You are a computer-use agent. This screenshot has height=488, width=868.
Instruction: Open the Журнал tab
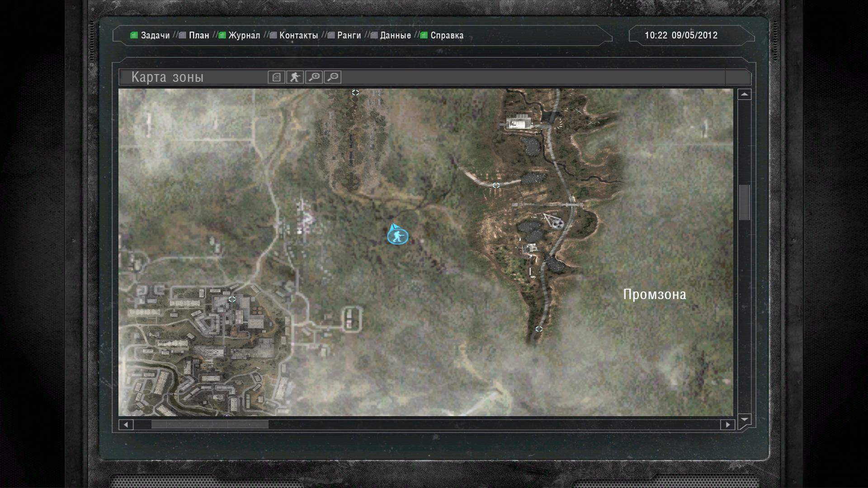[x=244, y=35]
